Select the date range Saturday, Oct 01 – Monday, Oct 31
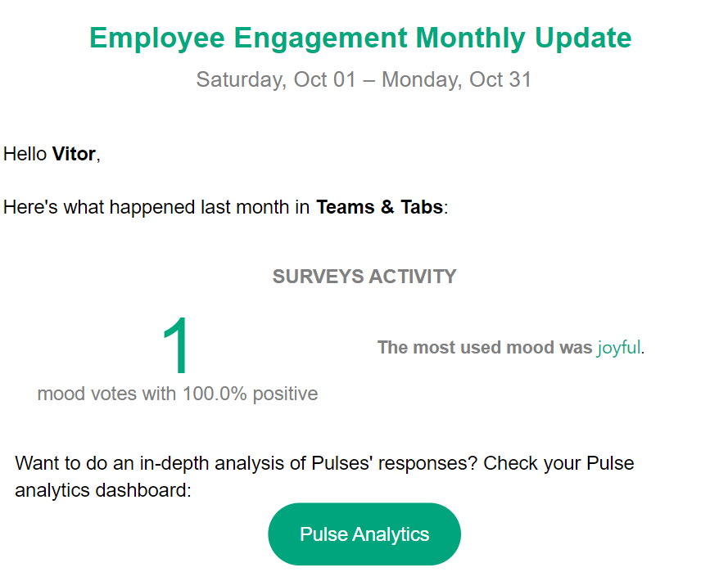 coord(364,79)
